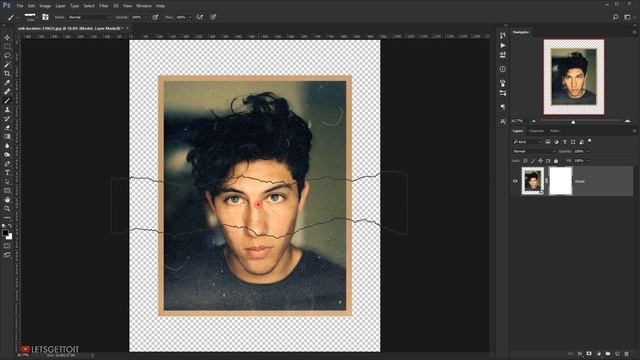Switch to the Channels tab
Screen dimensions: 640x360
(536, 131)
